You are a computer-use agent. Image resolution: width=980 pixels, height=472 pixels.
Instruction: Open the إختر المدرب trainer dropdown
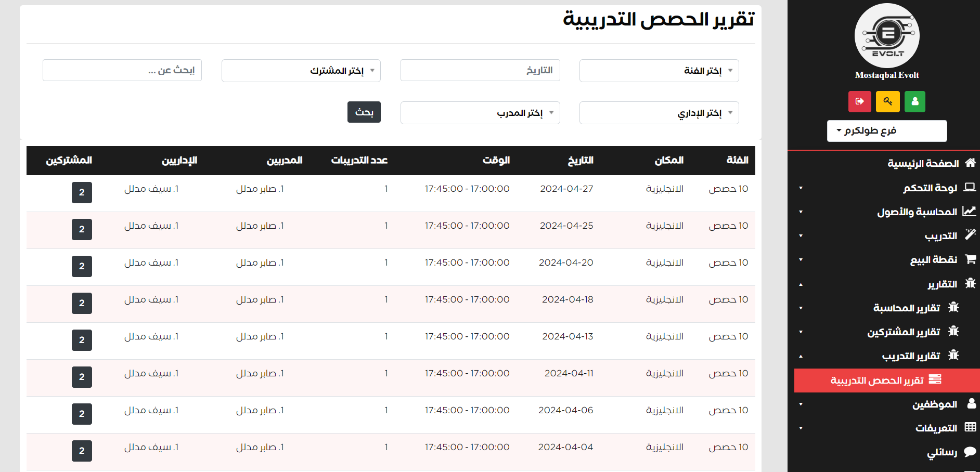tap(480, 113)
